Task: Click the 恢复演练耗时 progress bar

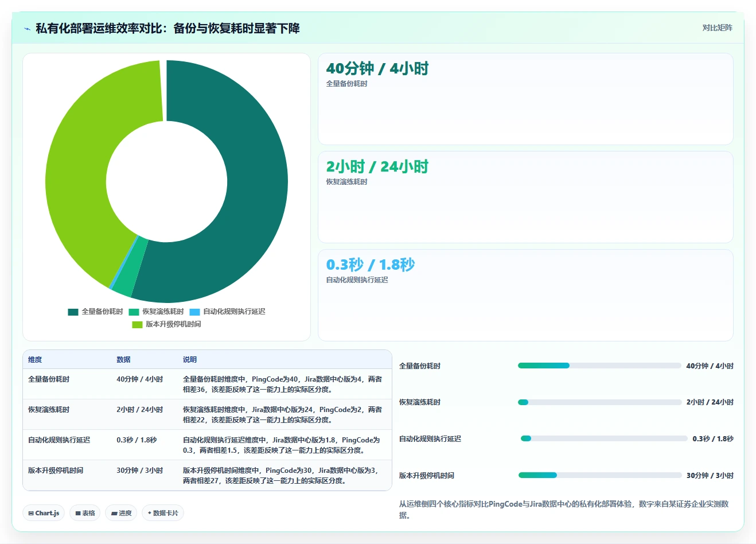Action: [599, 402]
